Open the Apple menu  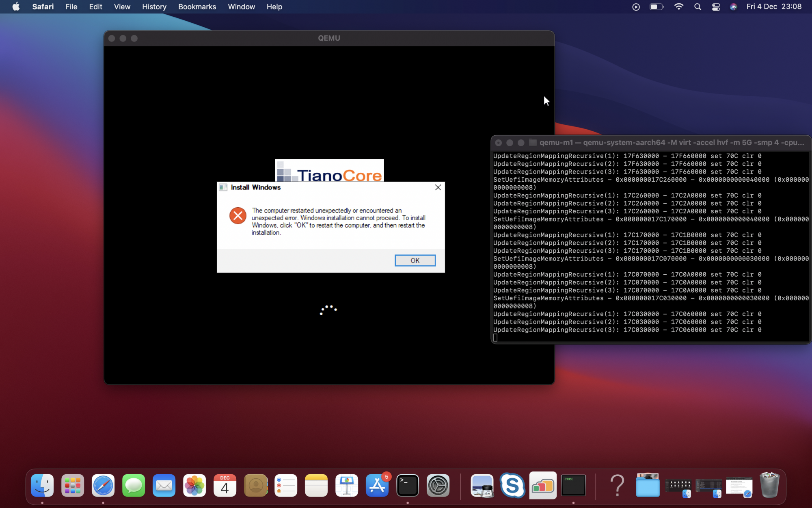tap(16, 7)
